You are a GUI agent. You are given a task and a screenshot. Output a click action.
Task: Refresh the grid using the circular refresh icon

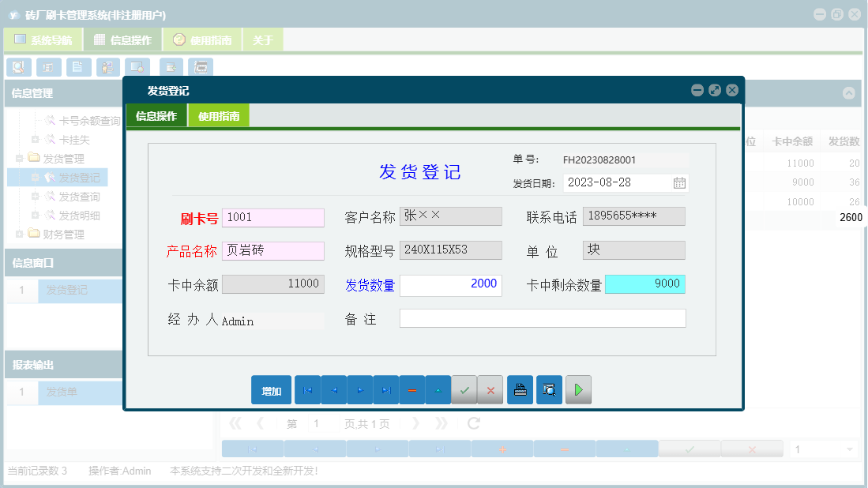[472, 423]
